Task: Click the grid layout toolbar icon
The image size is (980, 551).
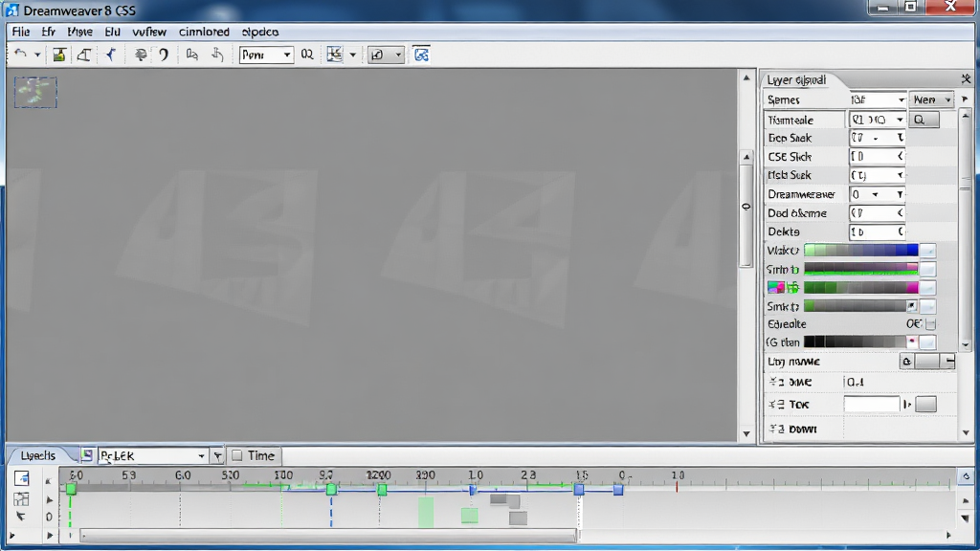Action: (335, 55)
